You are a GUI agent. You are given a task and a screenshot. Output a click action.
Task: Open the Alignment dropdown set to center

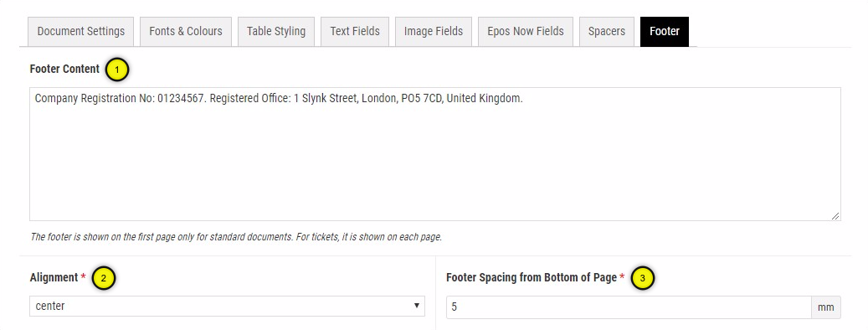coord(227,306)
